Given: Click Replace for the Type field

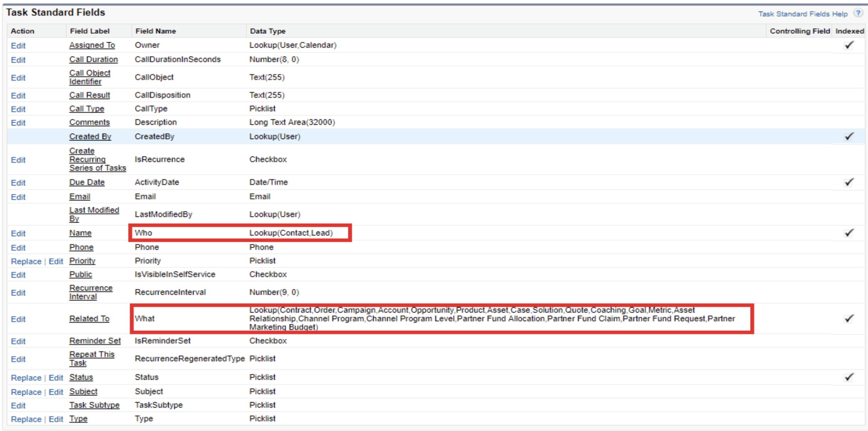Looking at the screenshot, I should pyautogui.click(x=26, y=419).
